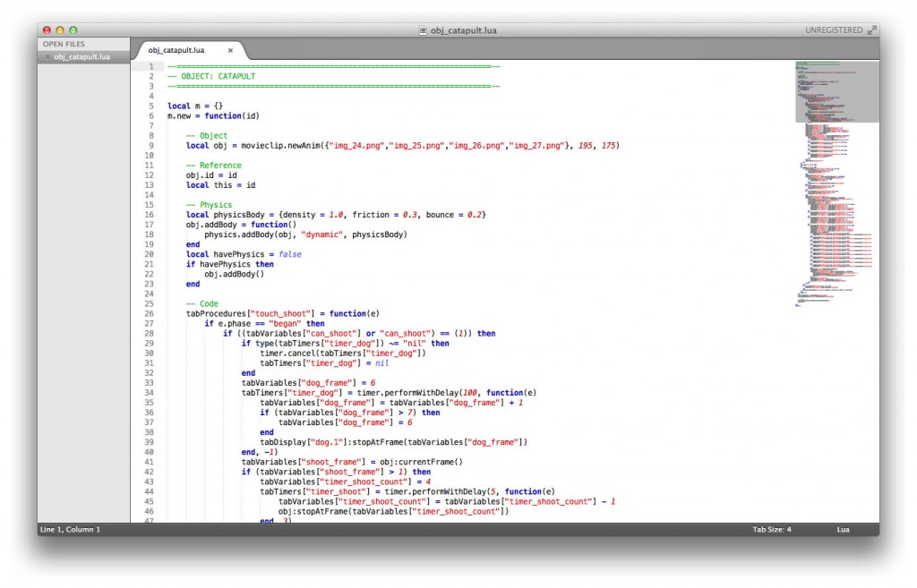The height and width of the screenshot is (588, 917).
Task: Click the empty tab bar area
Action: [537, 51]
